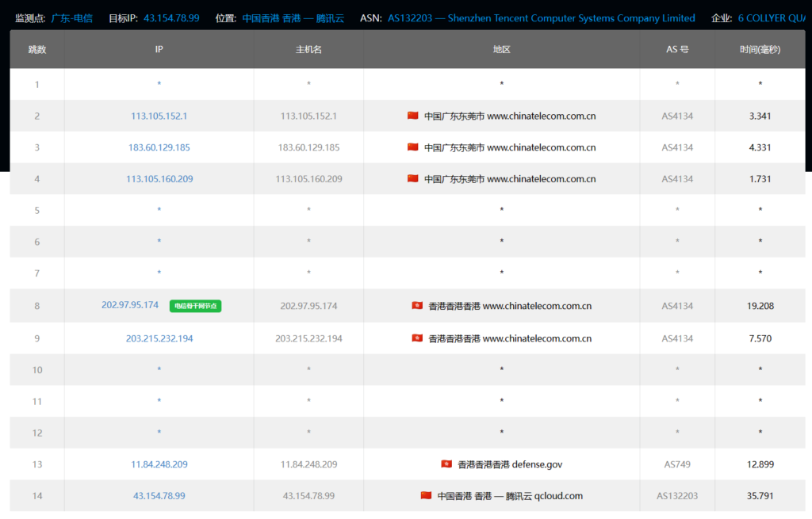Click China flag icon in hop 3 row
The image size is (812, 519).
coord(412,147)
